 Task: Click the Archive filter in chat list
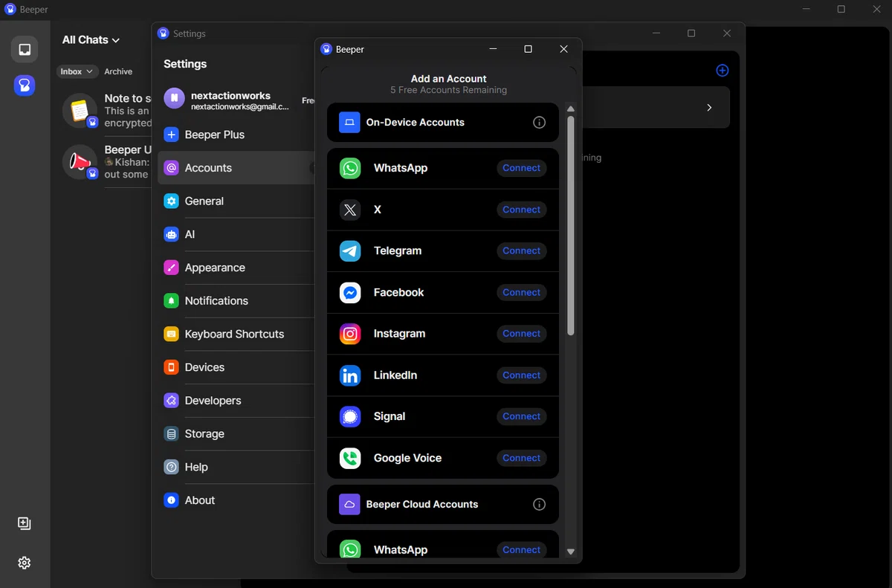click(x=118, y=71)
